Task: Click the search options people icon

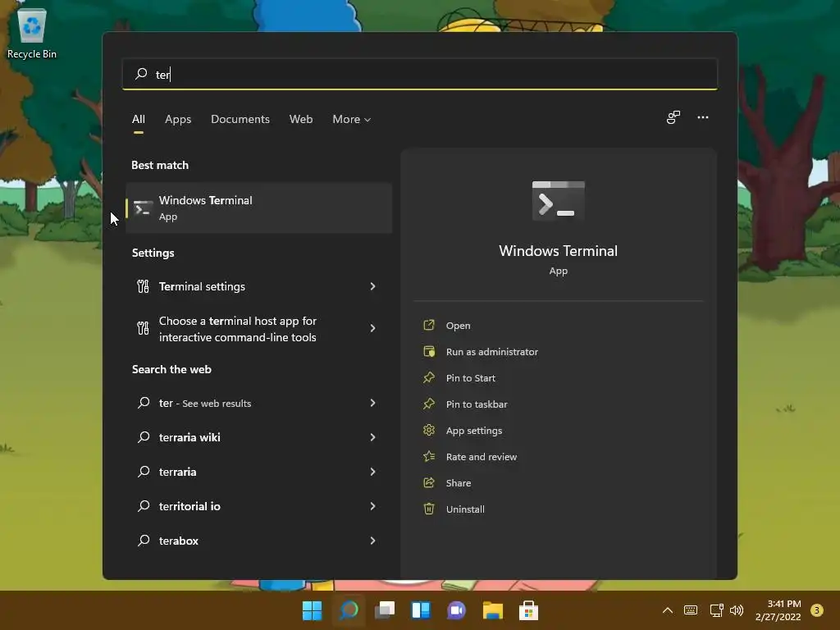Action: [673, 117]
